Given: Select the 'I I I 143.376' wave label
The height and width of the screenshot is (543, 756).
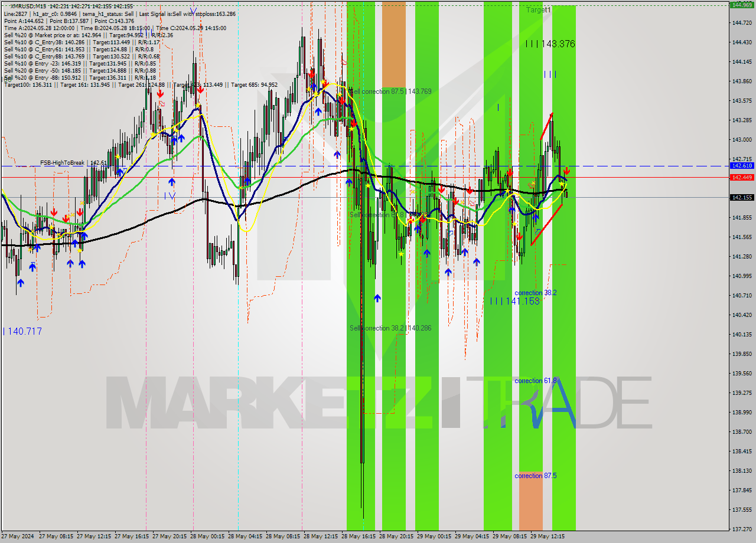Looking at the screenshot, I should click(550, 44).
